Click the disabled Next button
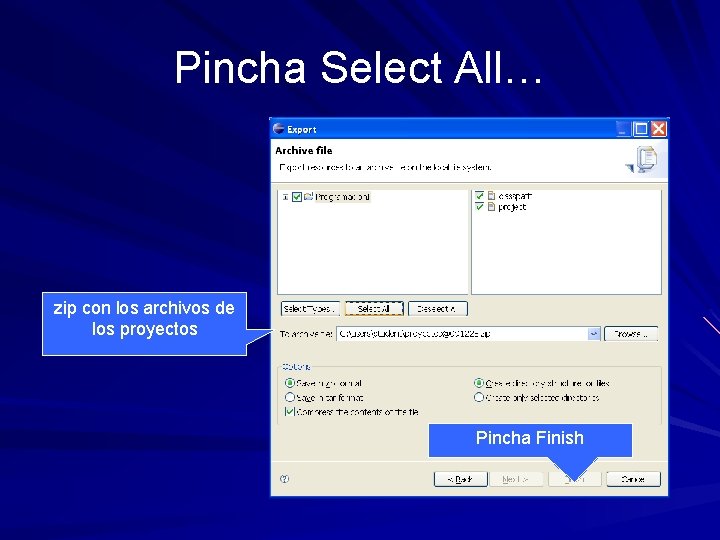Viewport: 720px width, 540px height. [x=516, y=479]
